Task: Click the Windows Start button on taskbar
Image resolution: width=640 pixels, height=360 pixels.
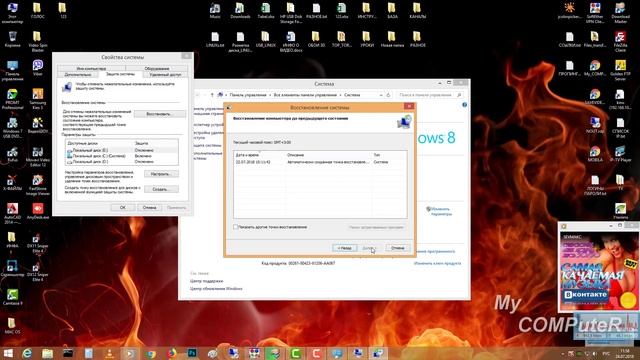Action: (8, 353)
